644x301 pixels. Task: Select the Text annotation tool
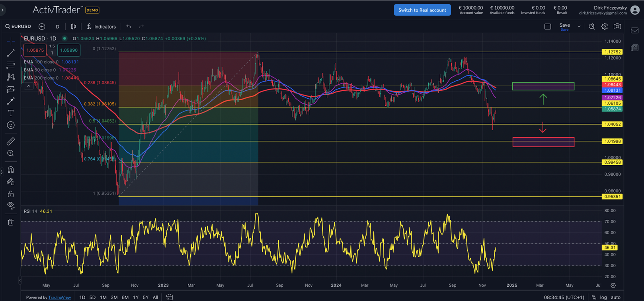(x=11, y=113)
